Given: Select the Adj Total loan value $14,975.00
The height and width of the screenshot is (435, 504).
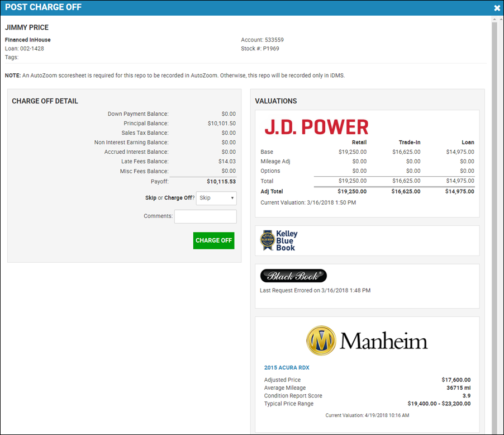Looking at the screenshot, I should (x=460, y=191).
